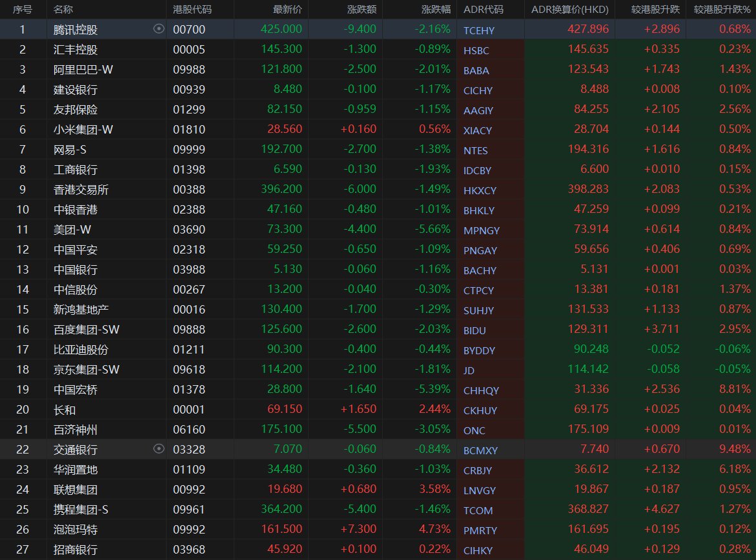Open the TCOM ADR code
Screen dimensions: 756x560
tap(478, 510)
